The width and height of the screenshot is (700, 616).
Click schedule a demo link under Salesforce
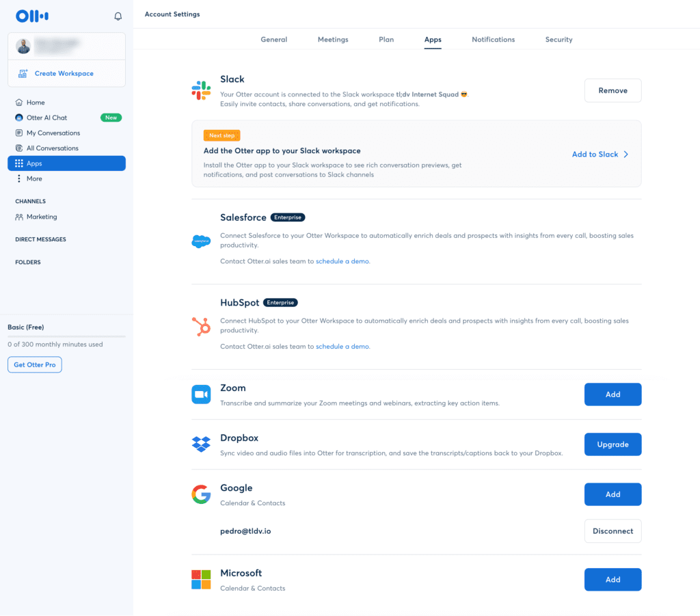(342, 261)
